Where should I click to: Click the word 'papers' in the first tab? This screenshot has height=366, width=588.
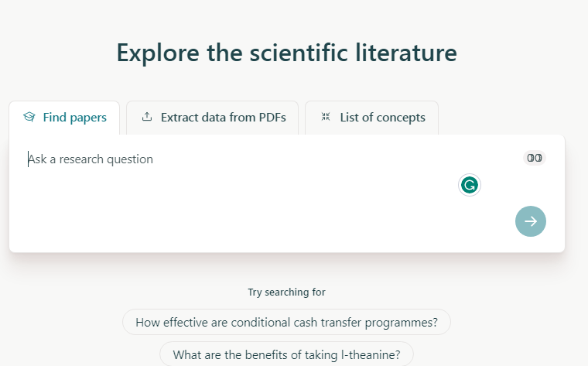pyautogui.click(x=88, y=118)
